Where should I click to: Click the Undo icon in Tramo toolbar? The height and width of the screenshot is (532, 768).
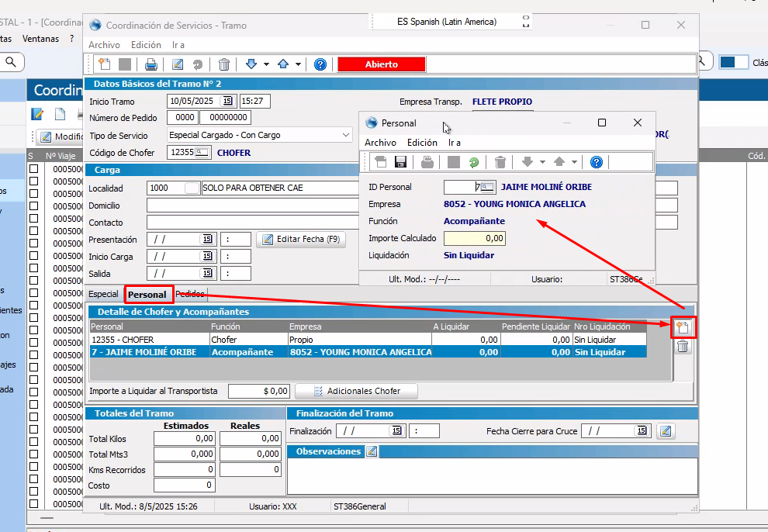(x=197, y=64)
